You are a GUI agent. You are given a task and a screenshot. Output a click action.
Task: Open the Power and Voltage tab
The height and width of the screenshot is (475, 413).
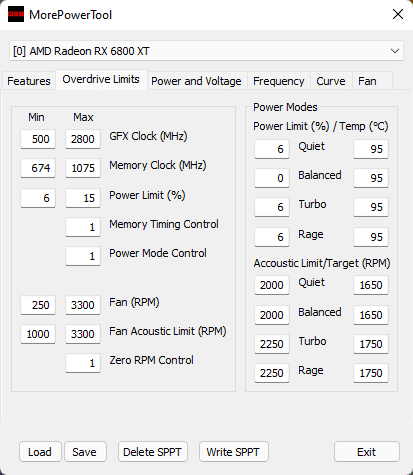point(196,81)
